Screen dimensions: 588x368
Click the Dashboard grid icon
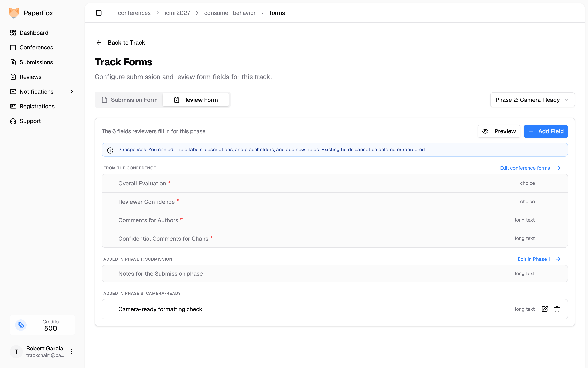(x=13, y=33)
